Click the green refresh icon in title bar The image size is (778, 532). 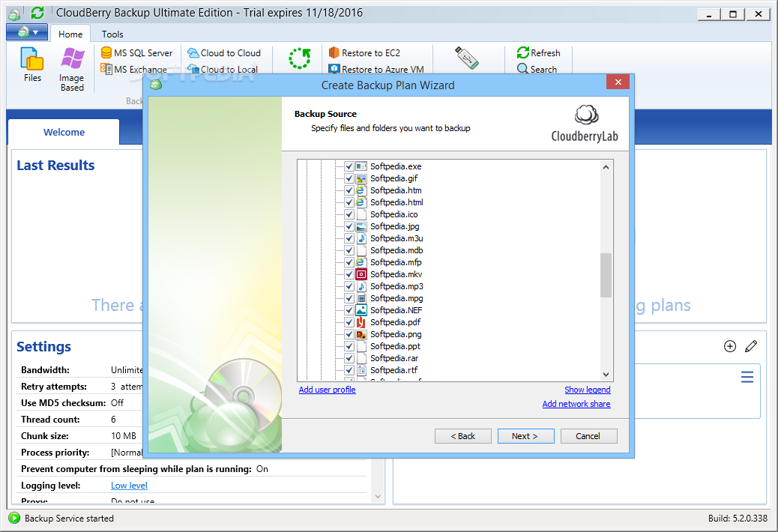pos(37,13)
